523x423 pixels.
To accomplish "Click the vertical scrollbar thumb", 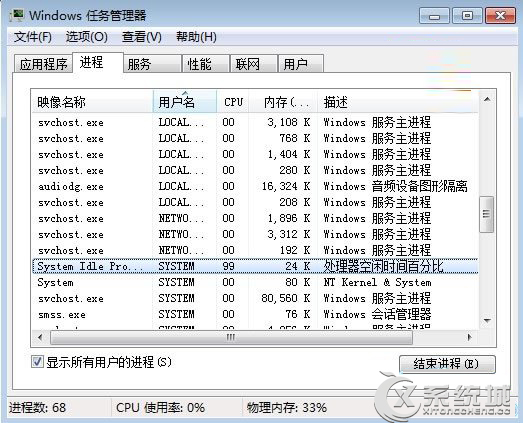I will point(487,214).
